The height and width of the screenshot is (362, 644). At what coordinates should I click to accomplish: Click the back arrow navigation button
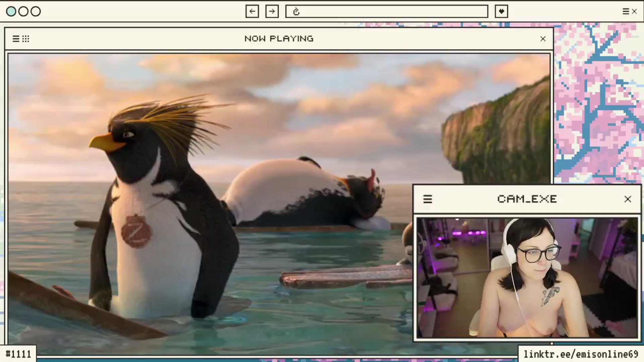pos(252,11)
